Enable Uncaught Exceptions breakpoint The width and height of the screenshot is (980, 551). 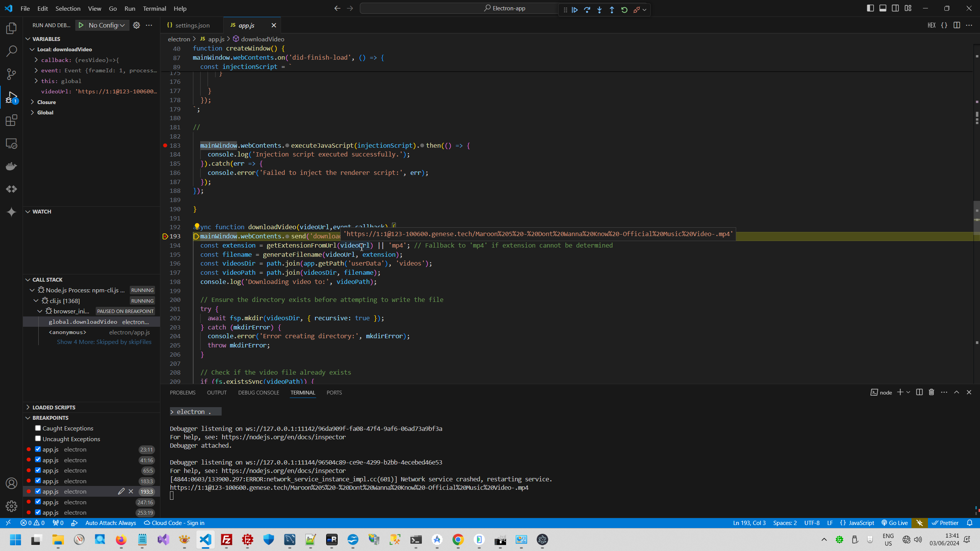38,439
